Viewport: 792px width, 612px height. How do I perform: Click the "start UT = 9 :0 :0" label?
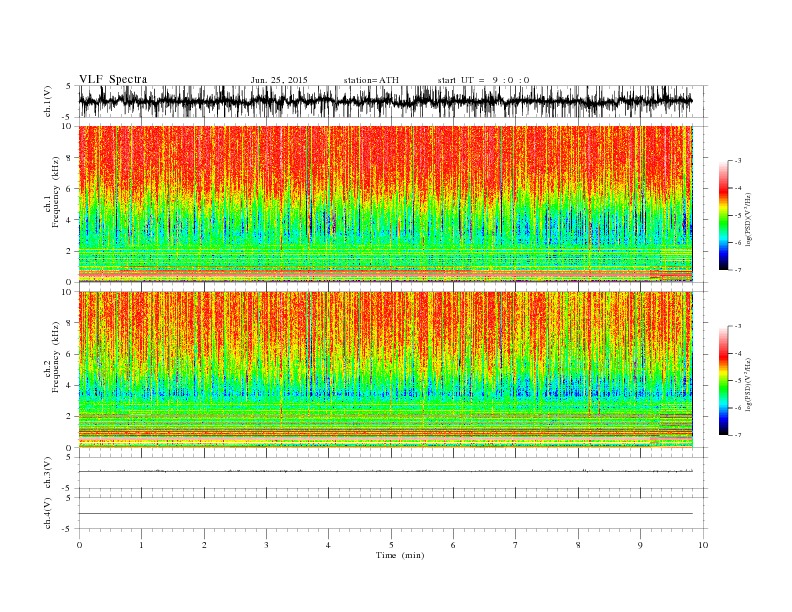coord(483,80)
